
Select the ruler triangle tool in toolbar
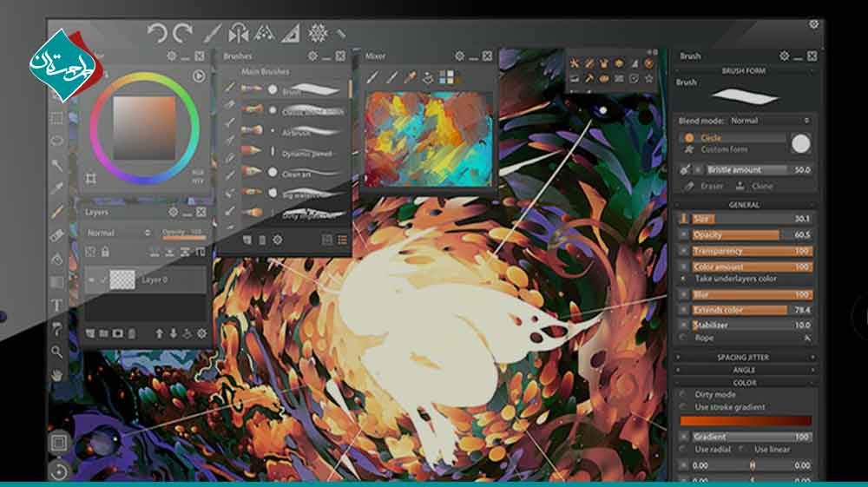[x=291, y=33]
